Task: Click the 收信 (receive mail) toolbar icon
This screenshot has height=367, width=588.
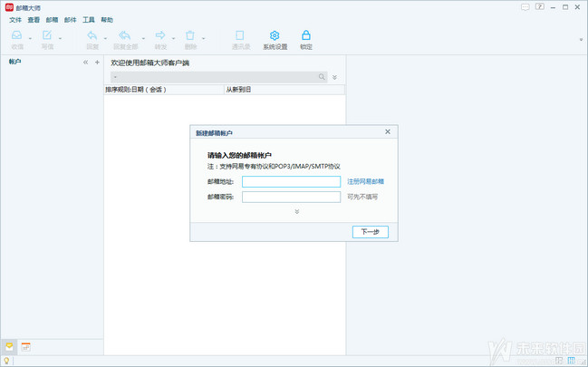Action: pyautogui.click(x=17, y=37)
